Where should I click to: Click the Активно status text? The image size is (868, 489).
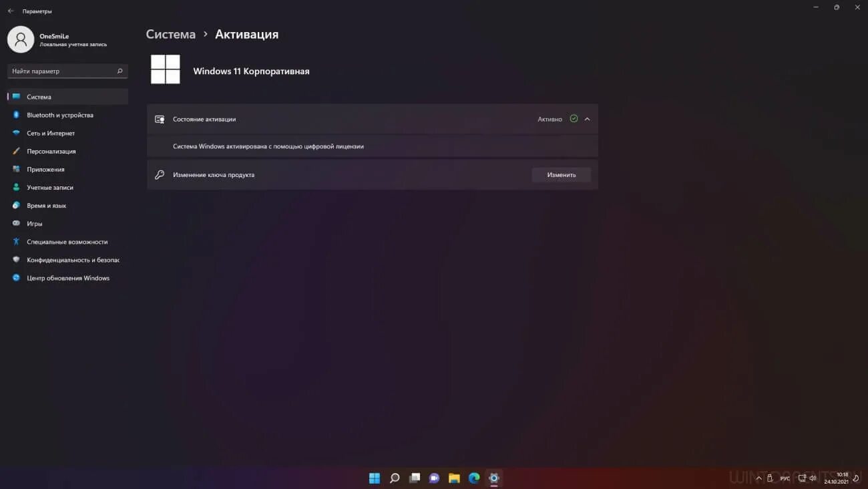[550, 119]
